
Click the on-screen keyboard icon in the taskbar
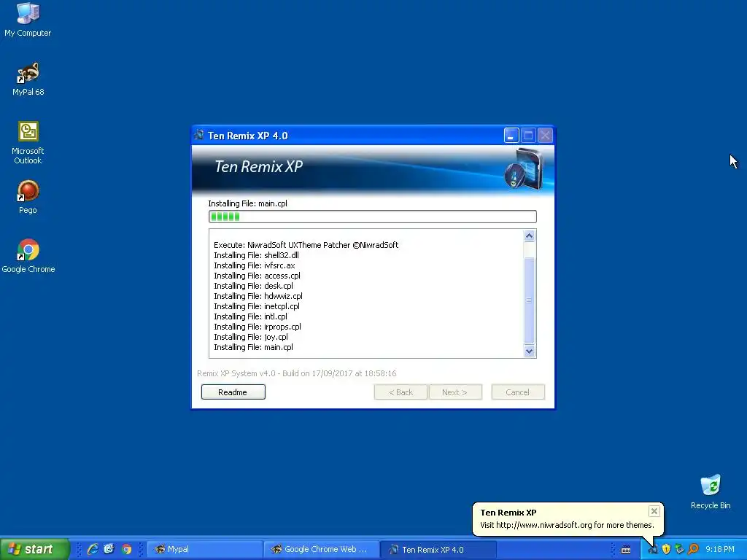(x=626, y=550)
